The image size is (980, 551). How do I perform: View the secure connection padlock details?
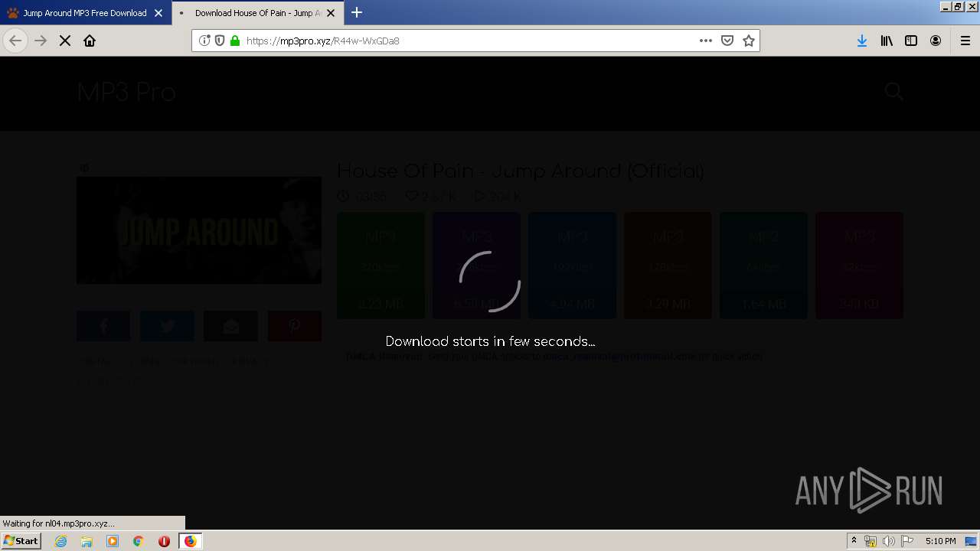pyautogui.click(x=235, y=41)
